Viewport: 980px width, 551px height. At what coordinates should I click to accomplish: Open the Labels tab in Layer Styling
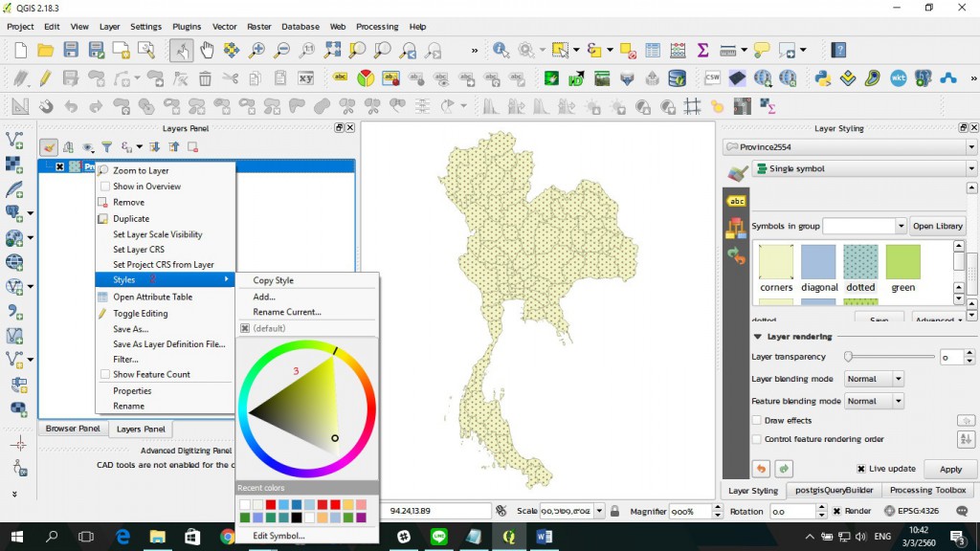coord(737,201)
